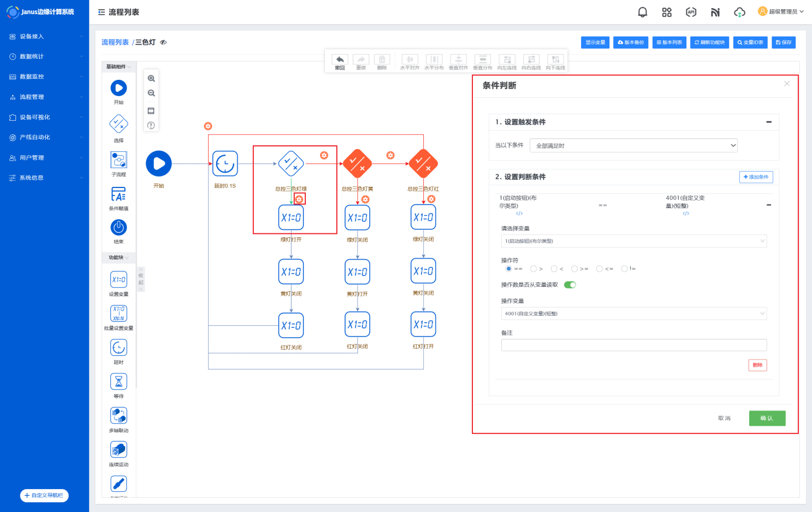812x512 pixels.
Task: Click the 延时0.1S delay node
Action: pyautogui.click(x=225, y=163)
